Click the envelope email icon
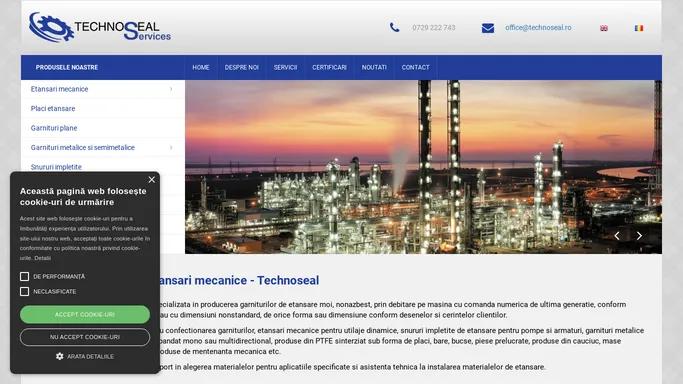The image size is (683, 384). (x=488, y=28)
